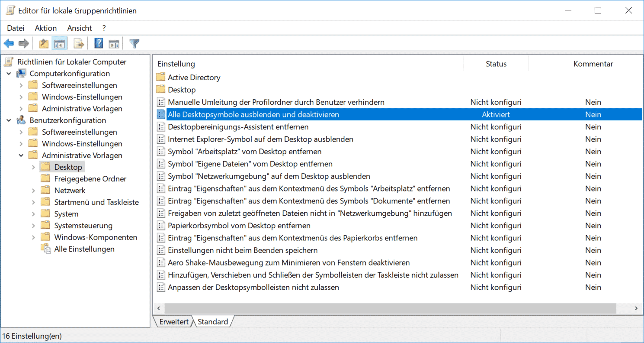The height and width of the screenshot is (343, 644).
Task: Select Internet Explorer-Symbol auf dem Desktop ausblenden
Action: click(261, 139)
